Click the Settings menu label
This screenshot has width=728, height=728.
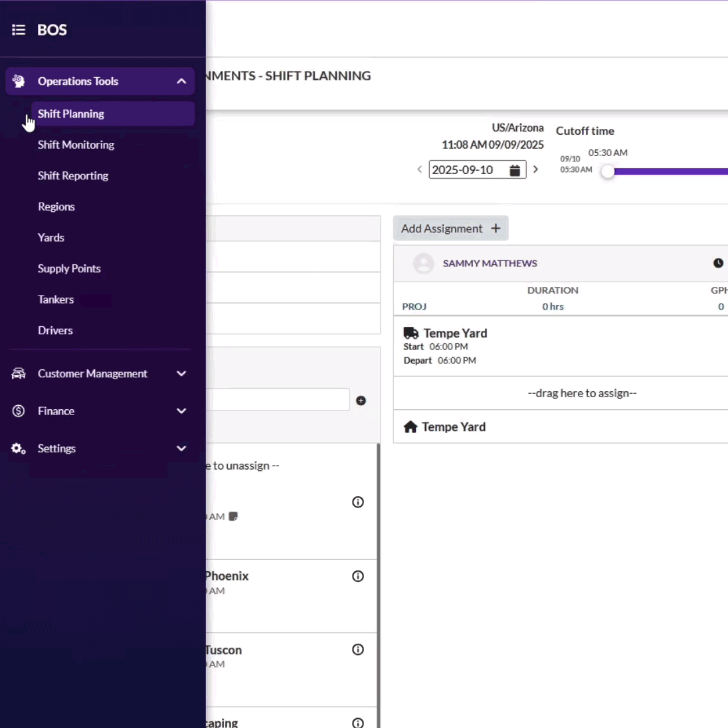(x=56, y=448)
